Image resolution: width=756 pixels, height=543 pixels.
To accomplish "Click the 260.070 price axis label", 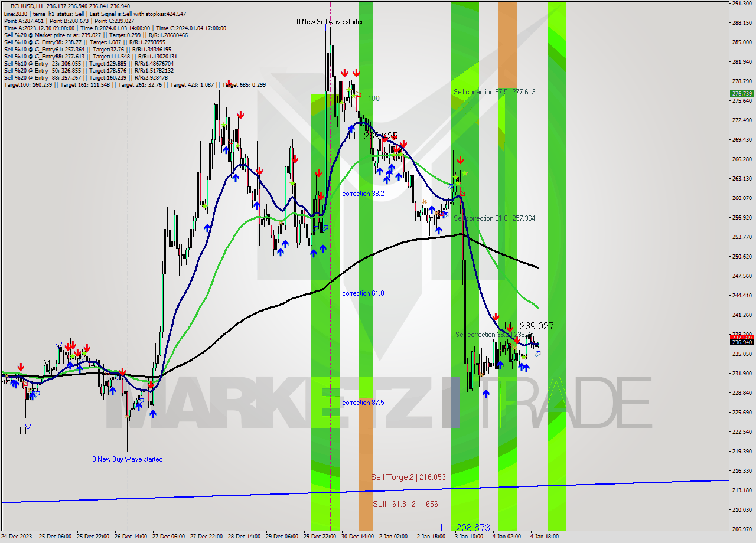I will (x=742, y=198).
